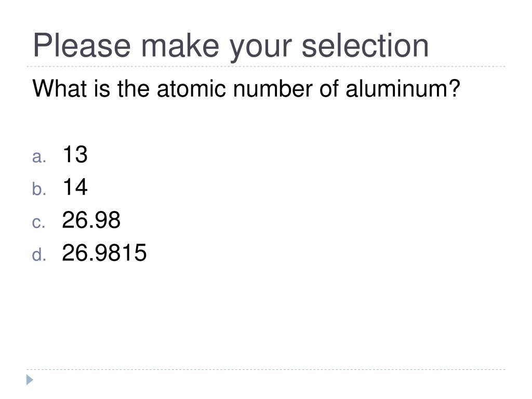
Task: Click the letter label a.
Action: click(39, 157)
